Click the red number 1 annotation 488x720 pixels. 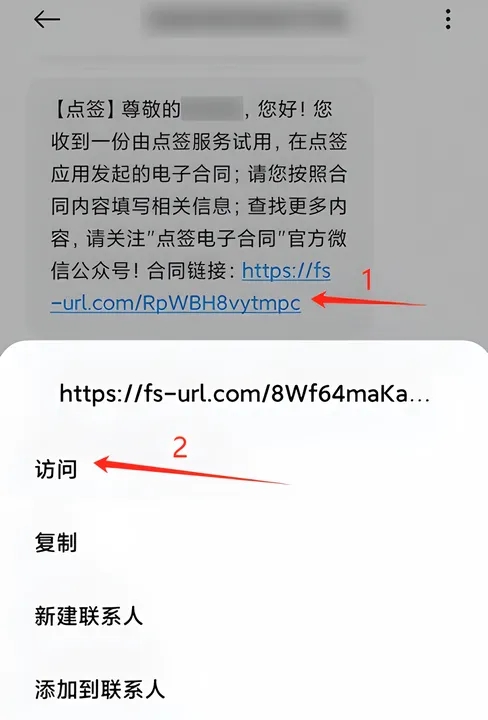(x=367, y=280)
